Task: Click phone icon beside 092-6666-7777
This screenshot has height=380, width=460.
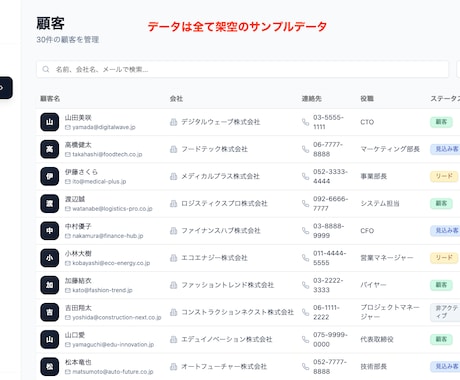Action: tap(305, 203)
